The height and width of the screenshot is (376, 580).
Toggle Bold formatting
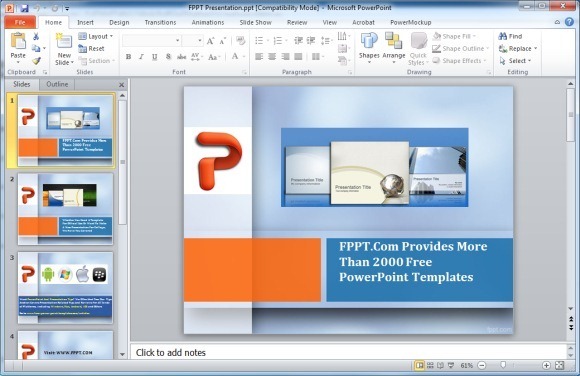(x=128, y=57)
